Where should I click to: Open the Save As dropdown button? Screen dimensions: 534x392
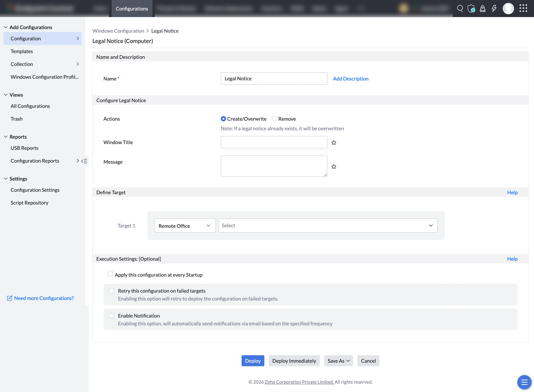point(338,361)
